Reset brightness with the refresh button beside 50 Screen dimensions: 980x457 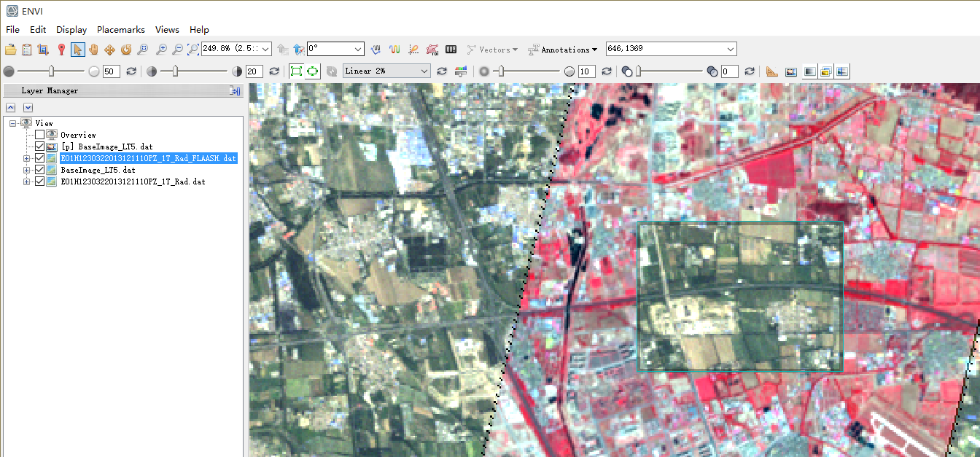tap(131, 71)
